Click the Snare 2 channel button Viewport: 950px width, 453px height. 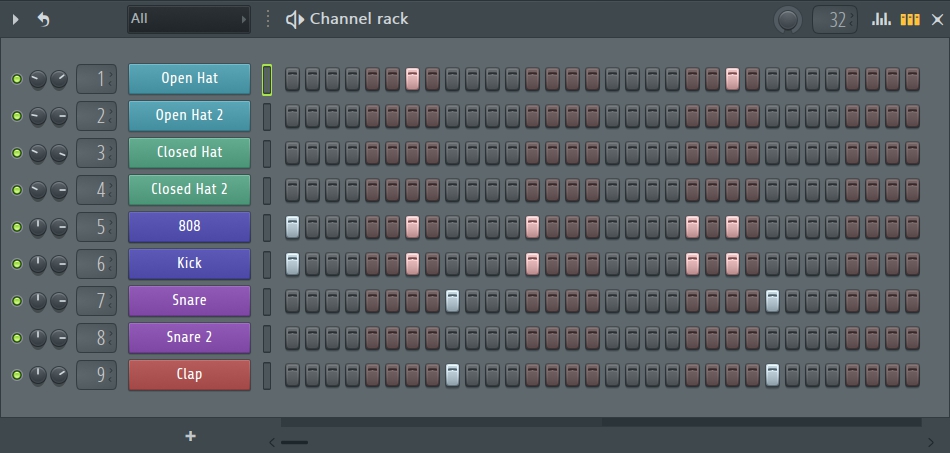[x=189, y=337]
